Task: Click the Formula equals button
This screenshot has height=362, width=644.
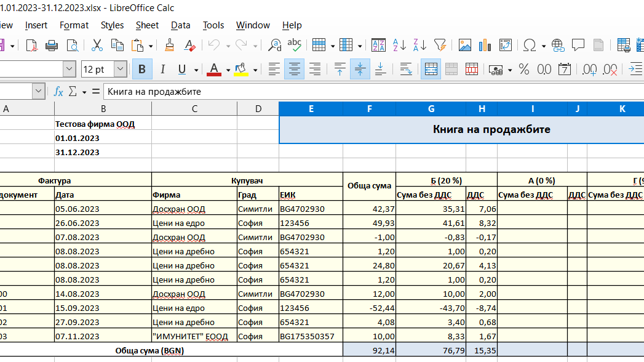Action: tap(96, 92)
